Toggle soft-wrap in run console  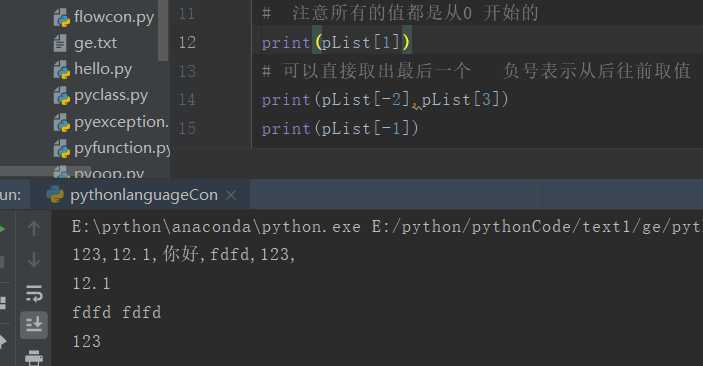(34, 293)
